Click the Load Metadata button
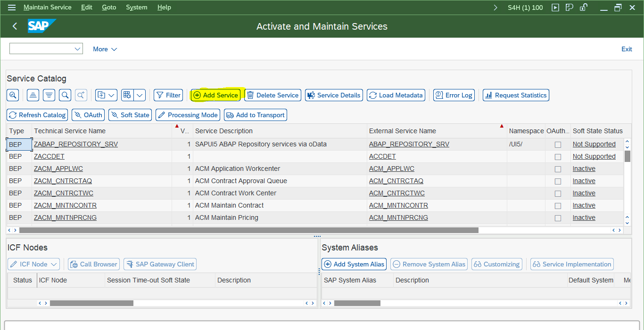Viewport: 644px width, 330px height. point(396,95)
